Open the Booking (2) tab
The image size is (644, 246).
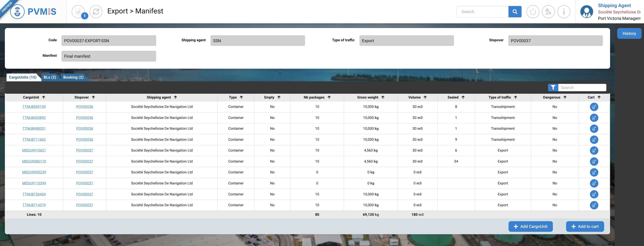73,77
